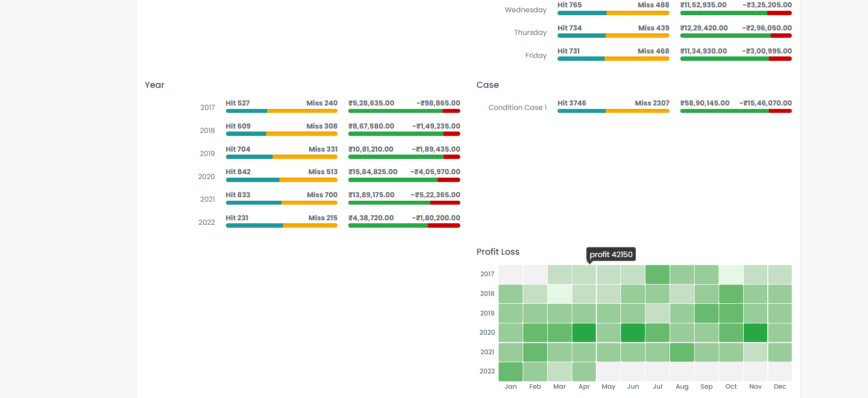Click the profit 42150 tooltip
868x398 pixels.
coord(611,254)
